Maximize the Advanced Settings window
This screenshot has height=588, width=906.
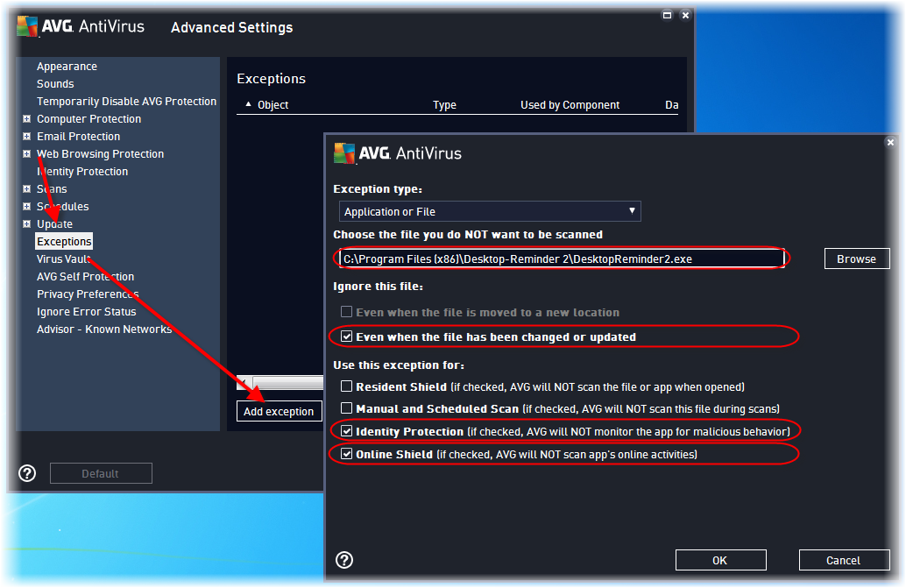point(667,15)
